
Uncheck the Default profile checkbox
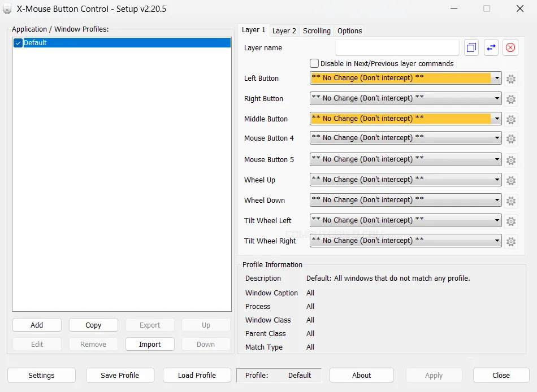coord(18,43)
